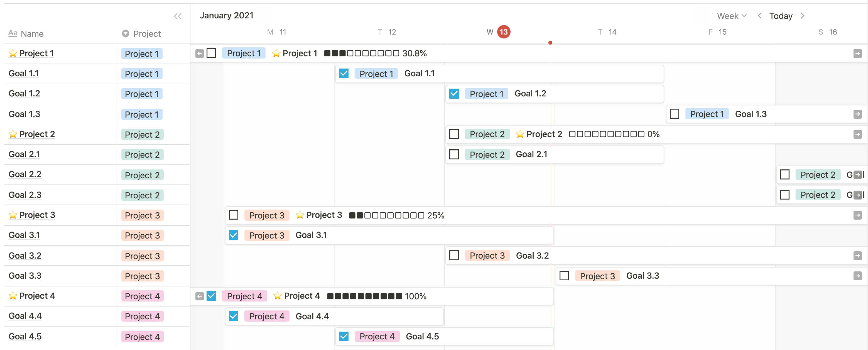The height and width of the screenshot is (350, 868).
Task: Click star icon on Project 1 timeline bar
Action: (276, 53)
